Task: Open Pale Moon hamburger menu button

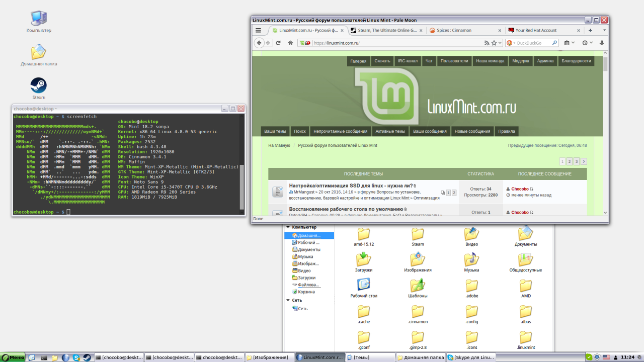Action: click(x=258, y=30)
